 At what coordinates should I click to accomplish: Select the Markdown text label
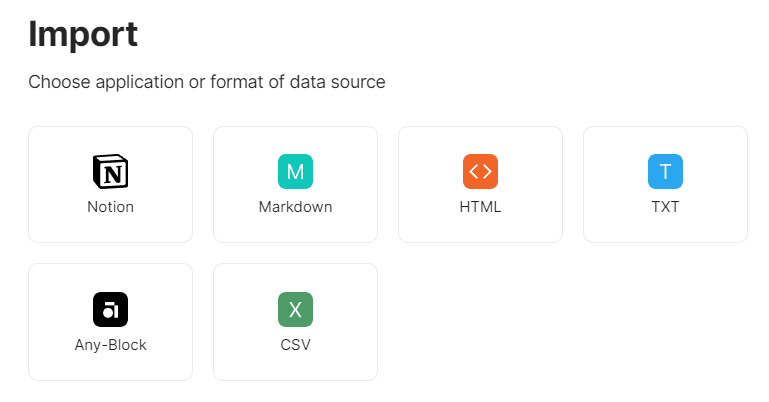click(295, 207)
